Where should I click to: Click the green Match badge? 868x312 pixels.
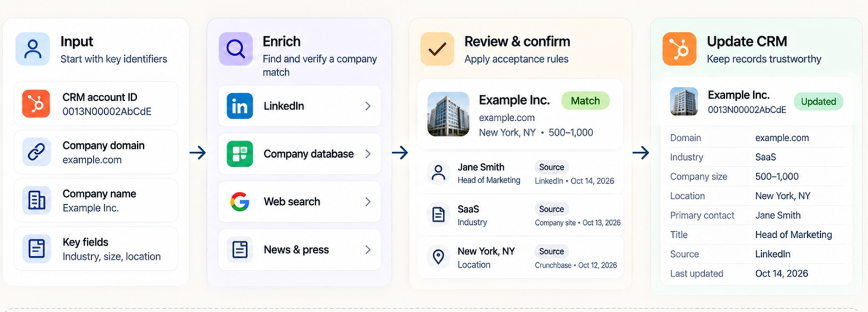(x=585, y=101)
